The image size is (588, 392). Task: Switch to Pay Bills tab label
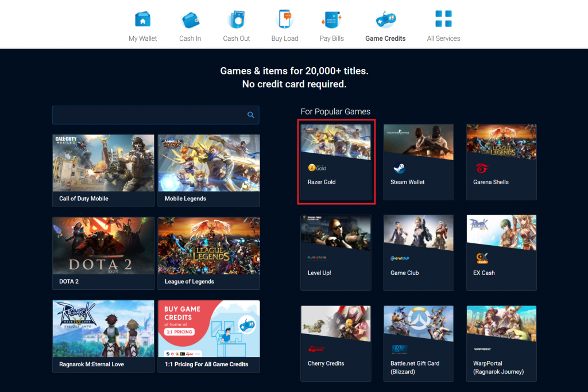(x=331, y=38)
